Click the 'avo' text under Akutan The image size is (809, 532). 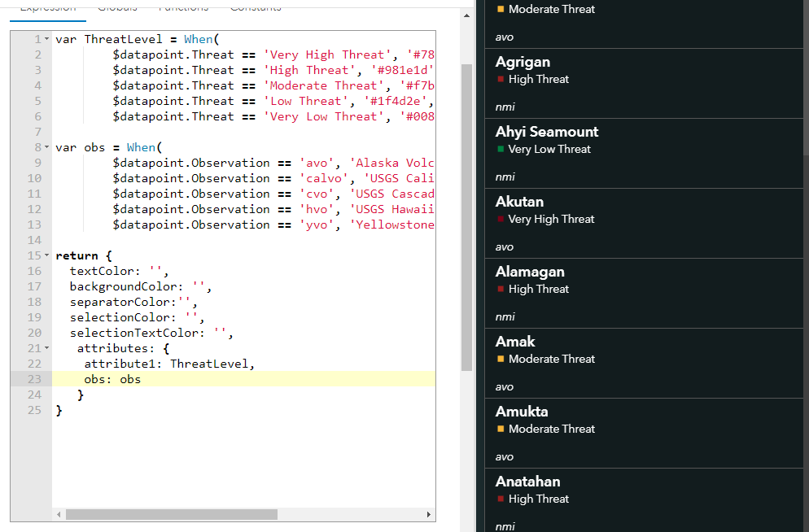[x=504, y=247]
